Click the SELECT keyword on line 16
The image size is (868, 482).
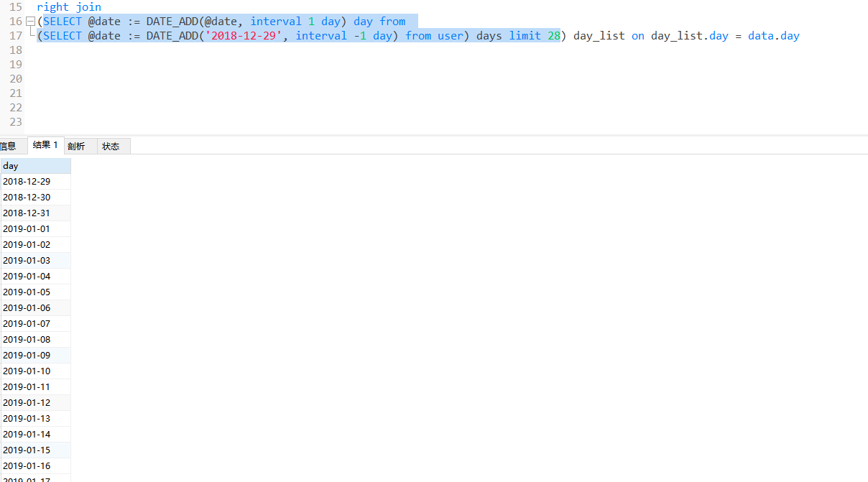click(62, 21)
